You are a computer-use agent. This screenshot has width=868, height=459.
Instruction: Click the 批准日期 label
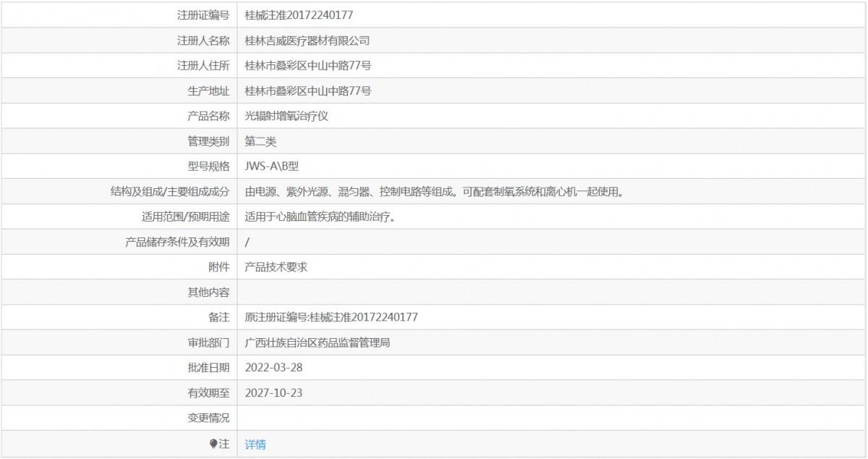point(208,368)
